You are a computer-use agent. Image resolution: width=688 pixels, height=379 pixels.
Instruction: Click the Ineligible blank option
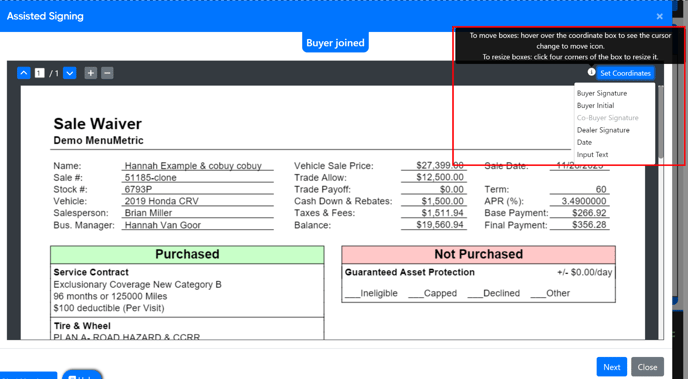point(371,293)
